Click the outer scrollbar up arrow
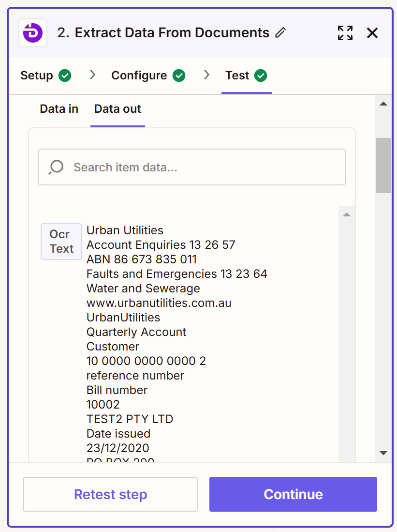 [x=383, y=104]
